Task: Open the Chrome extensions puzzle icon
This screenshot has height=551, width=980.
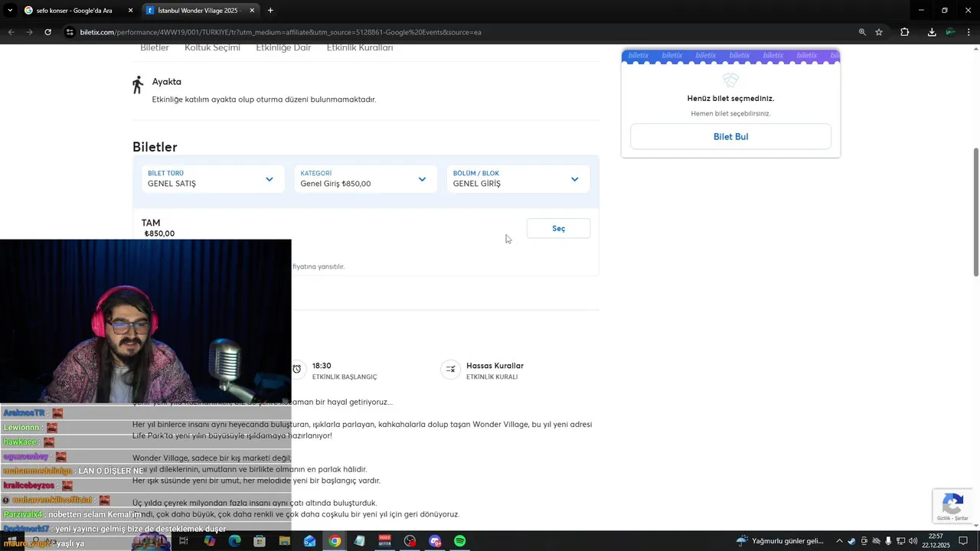Action: coord(905,32)
